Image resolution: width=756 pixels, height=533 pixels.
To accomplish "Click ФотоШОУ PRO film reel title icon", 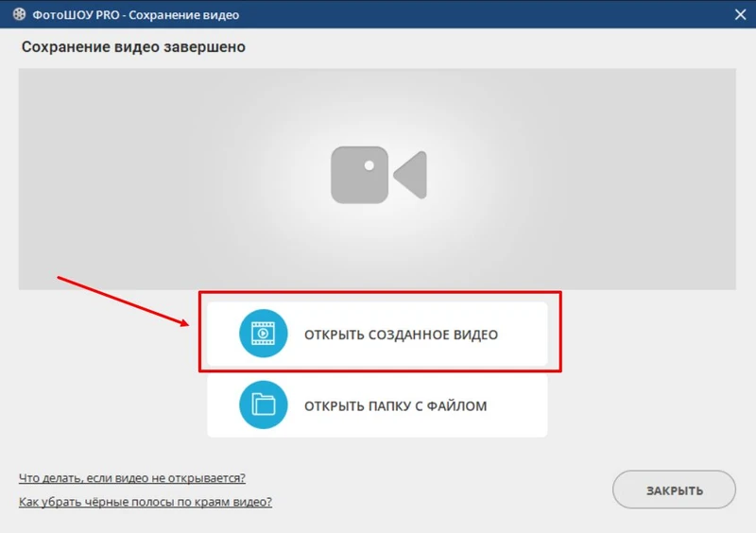I will click(x=19, y=14).
